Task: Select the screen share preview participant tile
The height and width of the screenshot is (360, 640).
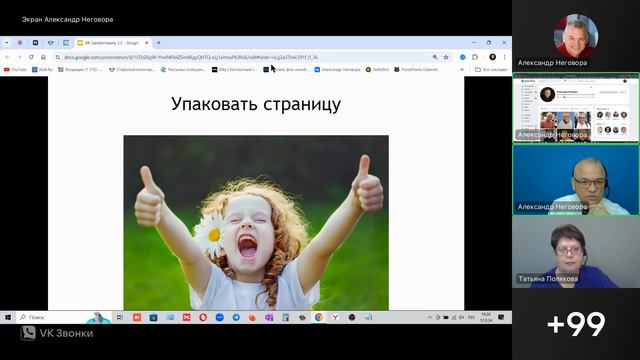Action: 576,108
